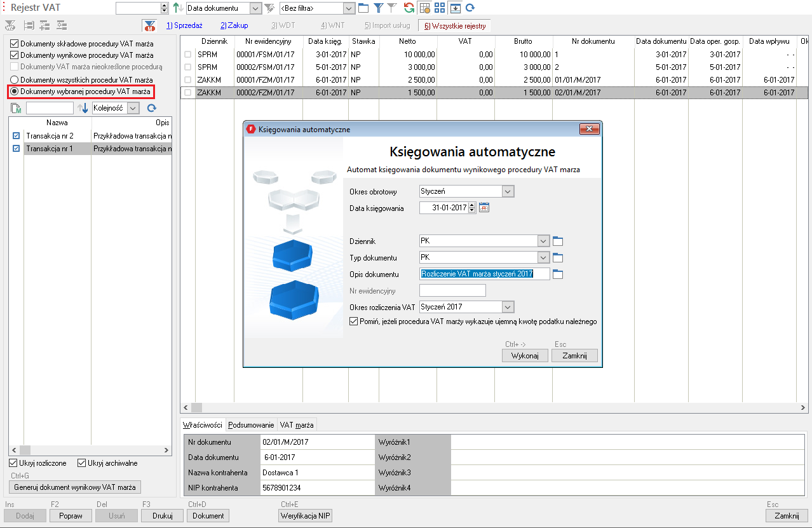Toggle Ukryj rozliczone checkbox
This screenshot has width=812, height=528.
coord(13,463)
